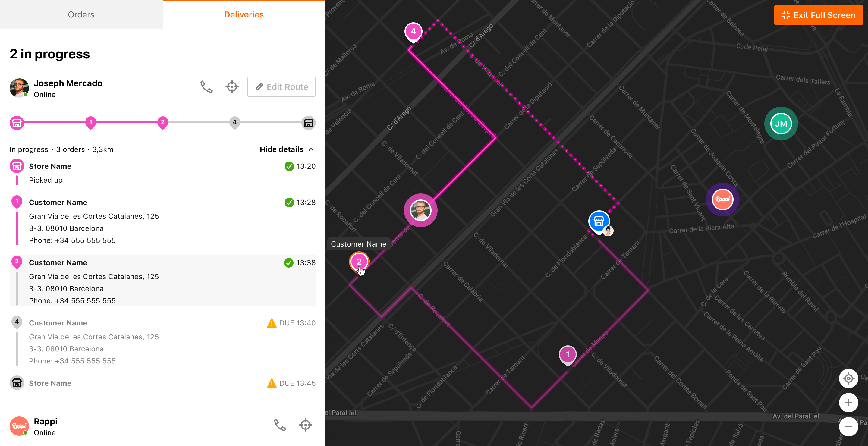Screen dimensions: 868x446
Task: Call Rappi via phone icon
Action: [x=280, y=425]
